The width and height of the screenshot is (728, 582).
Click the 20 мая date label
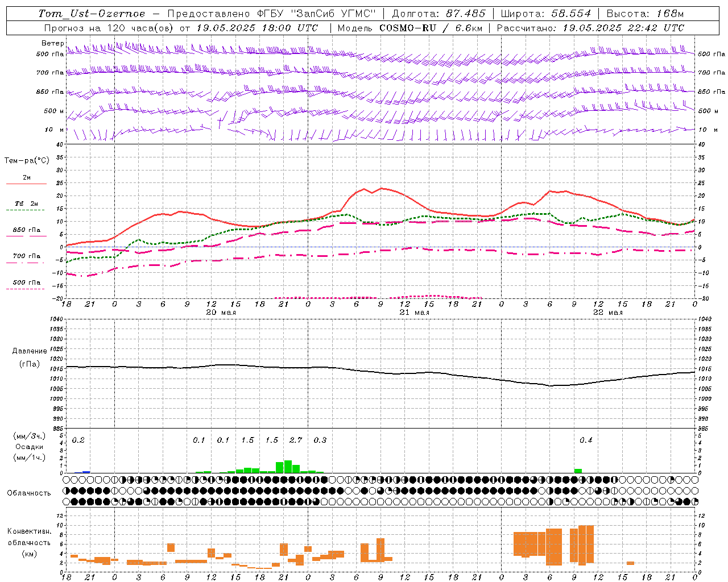221,313
